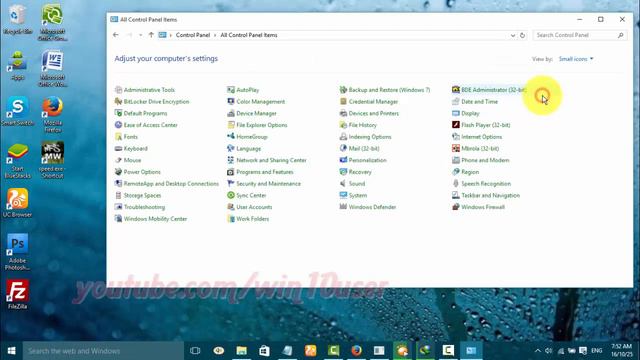640x360 pixels.
Task: Refresh the Control Panel view
Action: coord(522,36)
